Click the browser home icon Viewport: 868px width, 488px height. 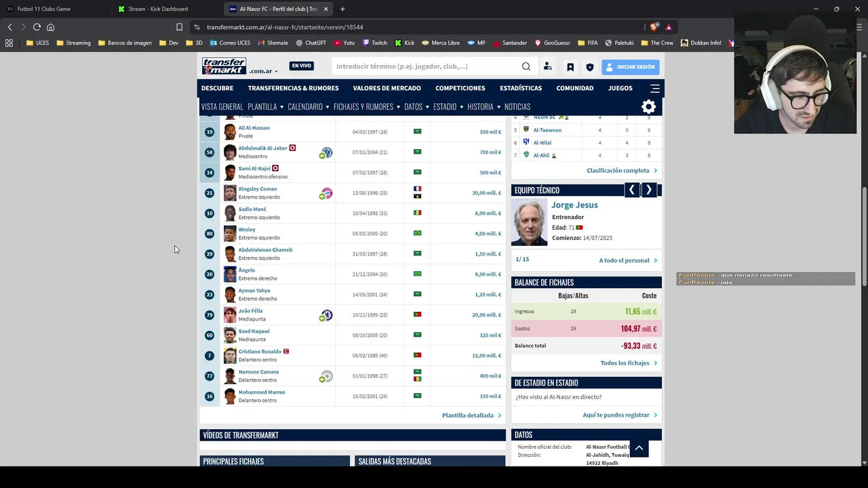pyautogui.click(x=50, y=27)
